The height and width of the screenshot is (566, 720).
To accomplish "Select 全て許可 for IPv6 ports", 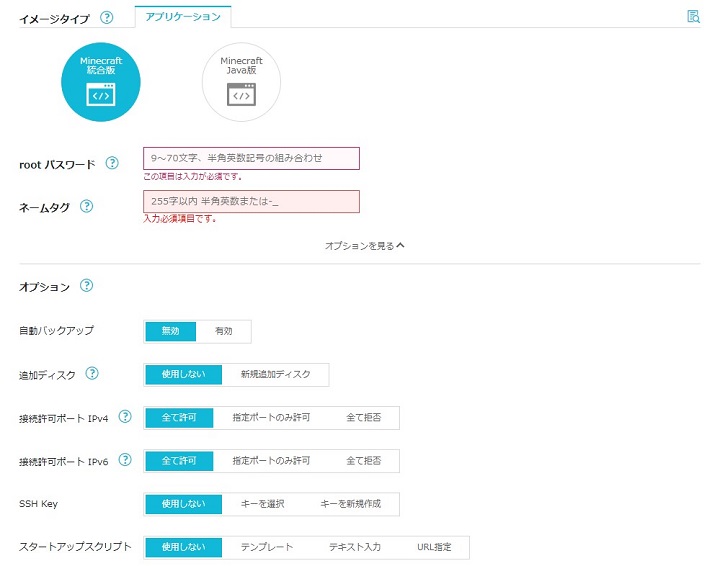I will coord(180,461).
